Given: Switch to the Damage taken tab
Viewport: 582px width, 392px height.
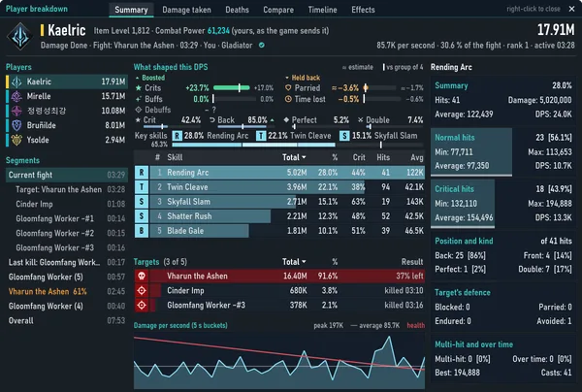Looking at the screenshot, I should coord(186,10).
